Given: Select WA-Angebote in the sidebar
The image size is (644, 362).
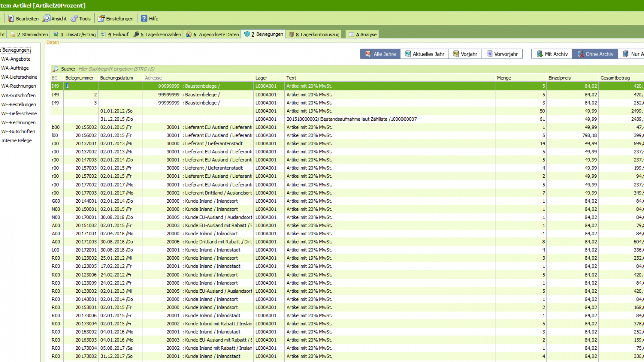Looking at the screenshot, I should (x=16, y=59).
